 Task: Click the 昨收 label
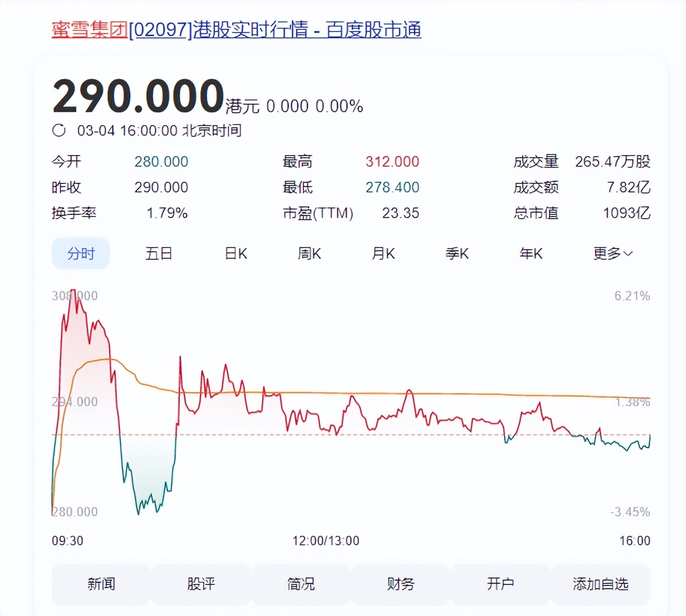(x=66, y=187)
